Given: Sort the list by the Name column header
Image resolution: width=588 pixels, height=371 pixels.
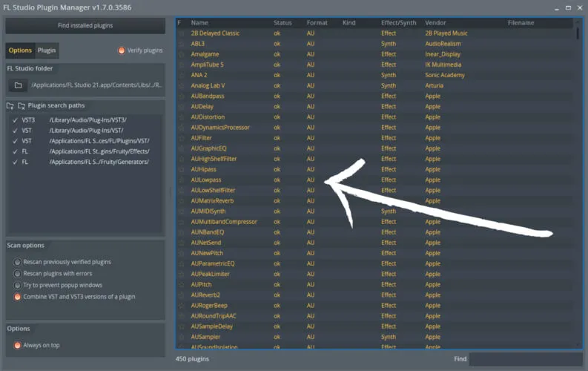Looking at the screenshot, I should (199, 23).
